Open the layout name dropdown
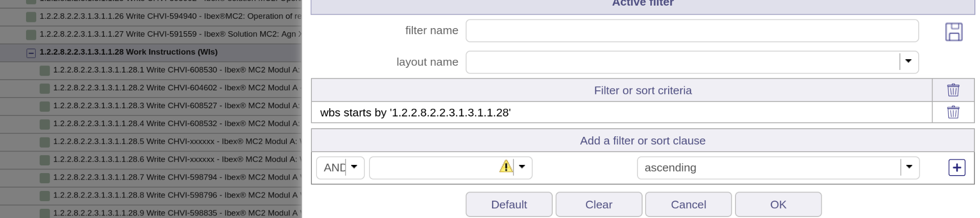 [x=908, y=62]
